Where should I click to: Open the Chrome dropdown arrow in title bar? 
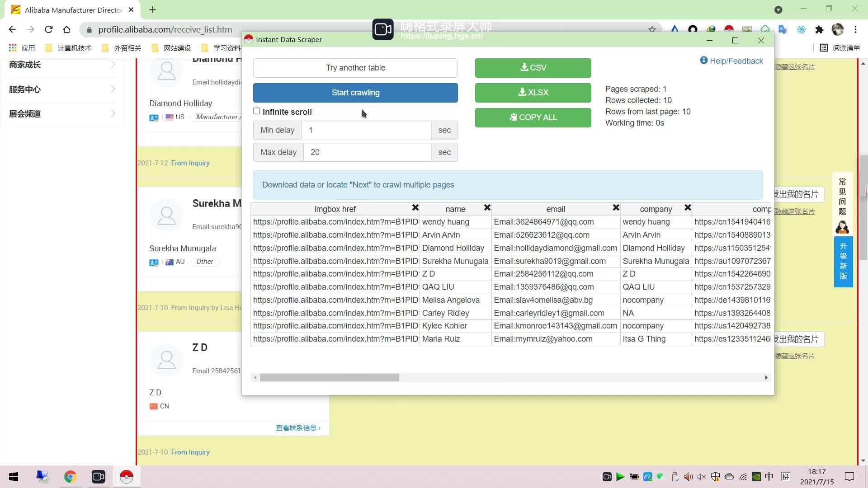pos(778,9)
